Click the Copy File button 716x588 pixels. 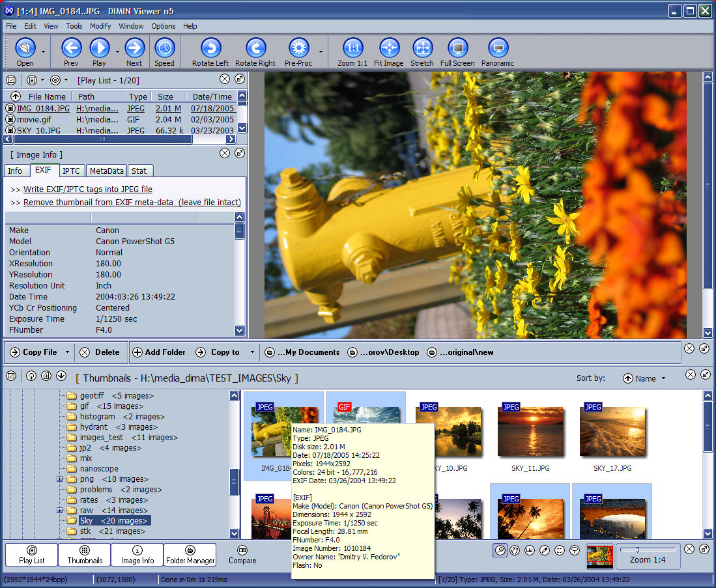(34, 352)
